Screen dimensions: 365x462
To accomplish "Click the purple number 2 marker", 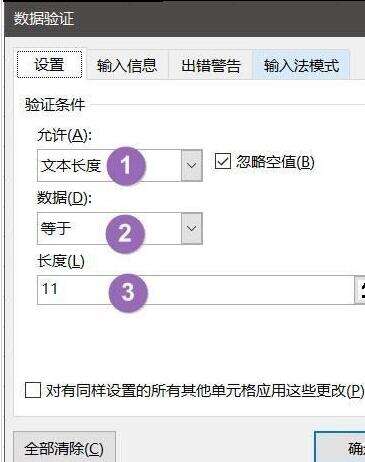I will point(125,234).
